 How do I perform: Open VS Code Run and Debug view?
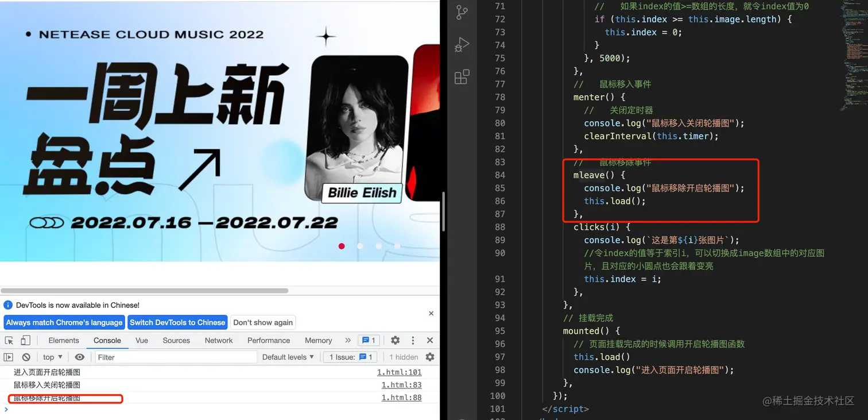[x=462, y=44]
